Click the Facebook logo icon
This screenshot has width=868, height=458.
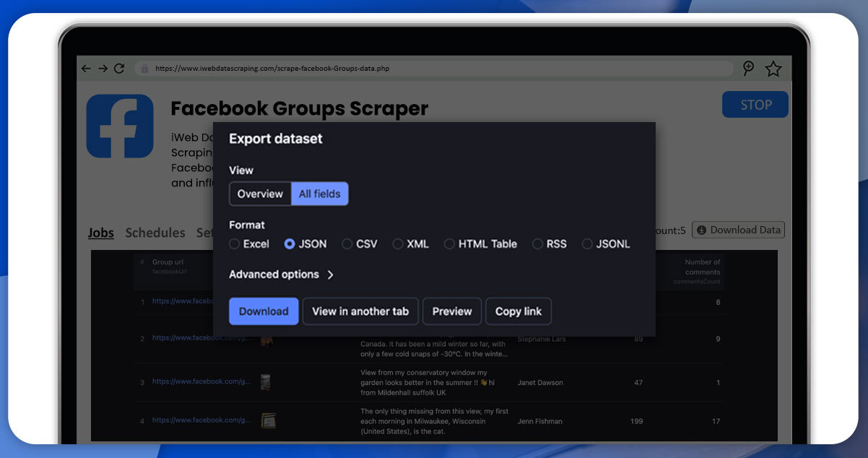[120, 126]
